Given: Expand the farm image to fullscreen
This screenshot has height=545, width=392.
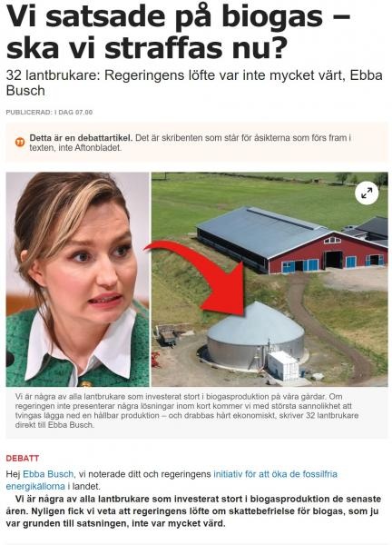Looking at the screenshot, I should (367, 193).
